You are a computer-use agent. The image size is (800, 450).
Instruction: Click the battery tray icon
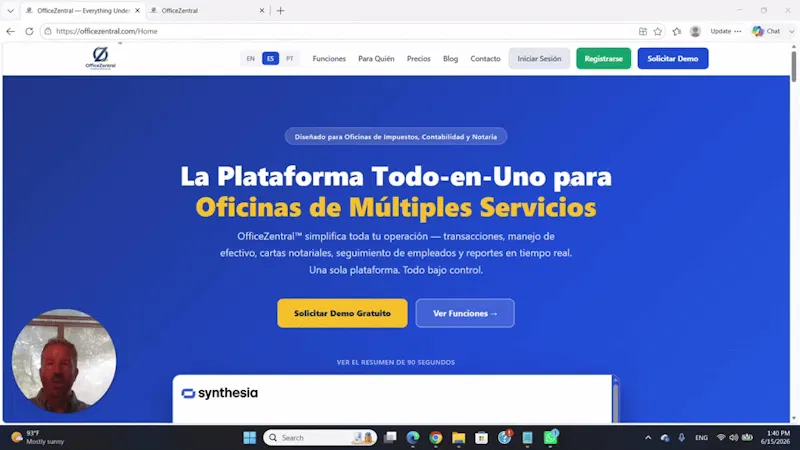coord(747,437)
